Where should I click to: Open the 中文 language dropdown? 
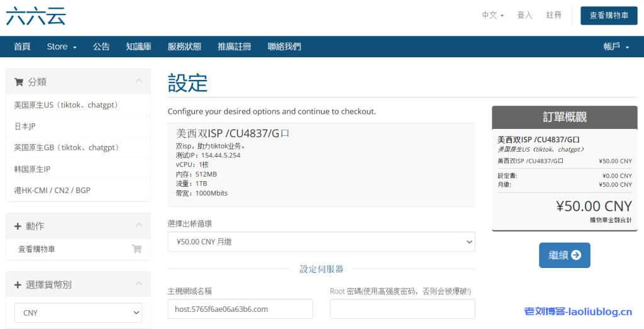pyautogui.click(x=492, y=15)
